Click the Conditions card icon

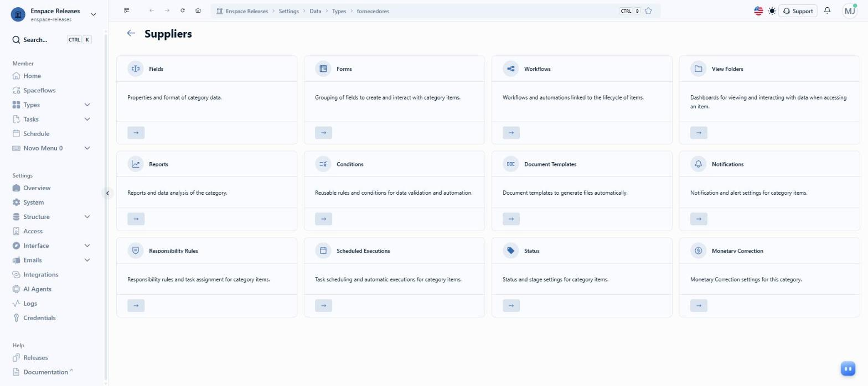pos(323,164)
